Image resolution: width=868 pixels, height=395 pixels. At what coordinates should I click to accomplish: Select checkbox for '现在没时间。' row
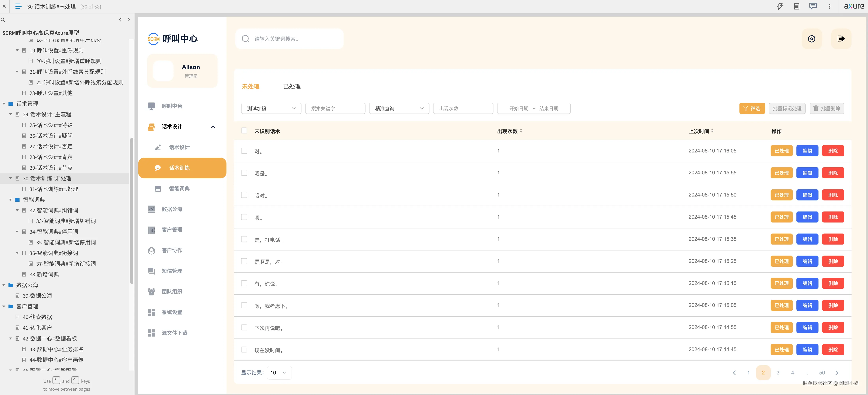[x=244, y=349]
